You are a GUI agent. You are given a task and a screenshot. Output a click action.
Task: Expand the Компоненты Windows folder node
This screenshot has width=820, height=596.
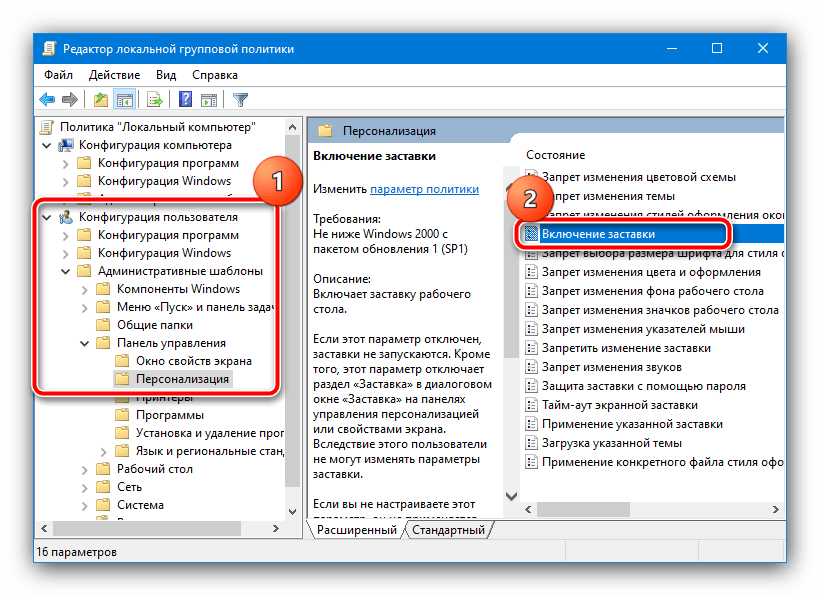point(85,289)
